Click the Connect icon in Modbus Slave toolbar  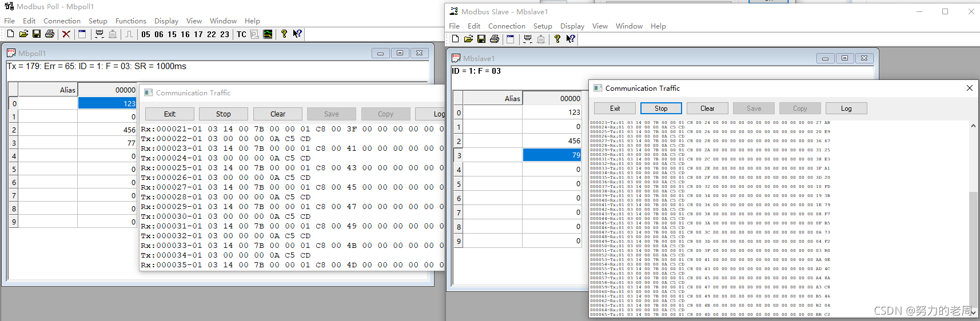[x=527, y=39]
